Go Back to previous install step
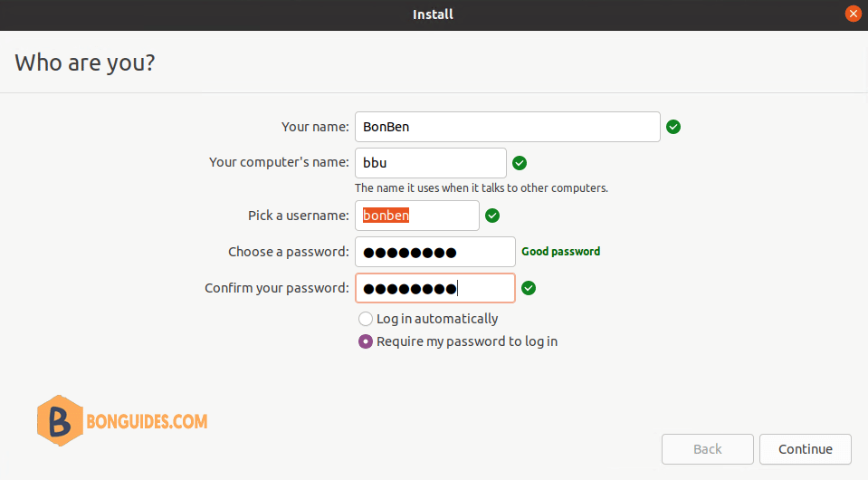Viewport: 868px width, 480px height. (708, 449)
